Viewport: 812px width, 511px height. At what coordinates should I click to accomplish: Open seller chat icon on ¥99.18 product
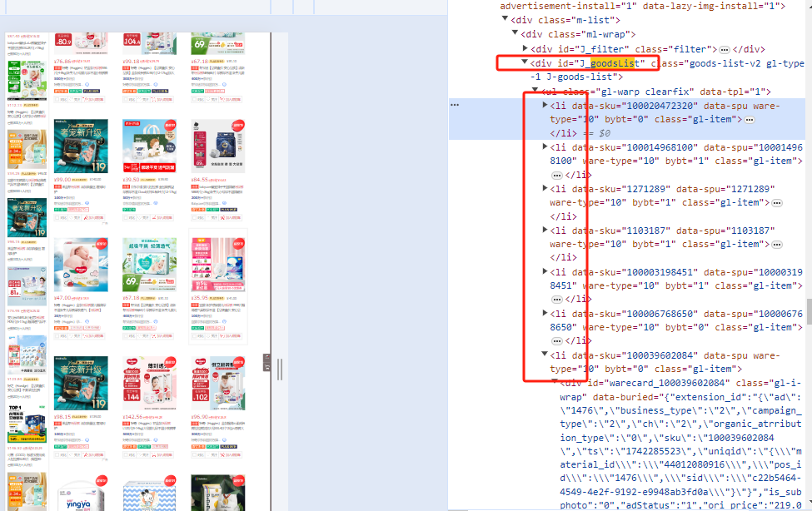(156, 84)
